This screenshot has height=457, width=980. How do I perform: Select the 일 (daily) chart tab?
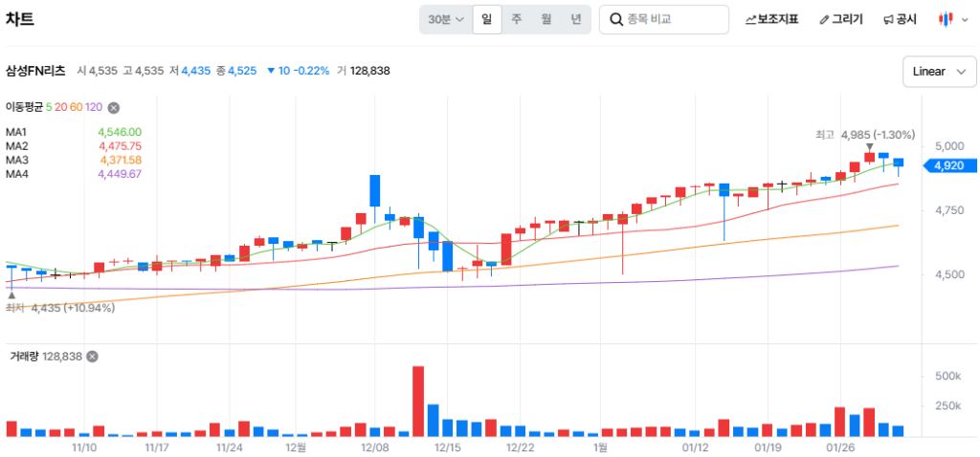tap(487, 19)
